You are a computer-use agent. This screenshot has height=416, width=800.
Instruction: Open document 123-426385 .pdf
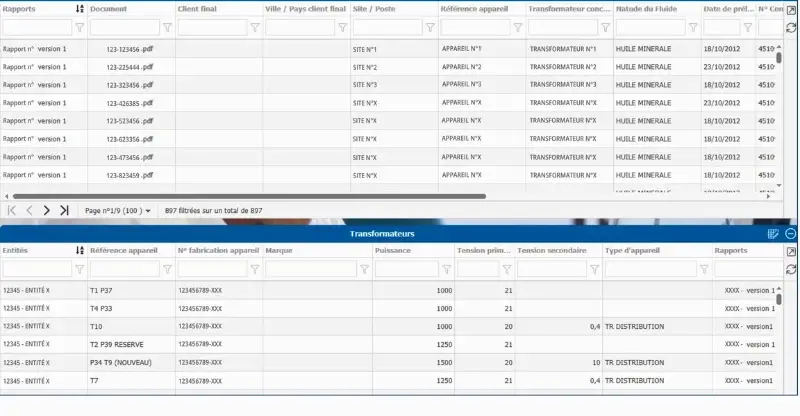[130, 103]
